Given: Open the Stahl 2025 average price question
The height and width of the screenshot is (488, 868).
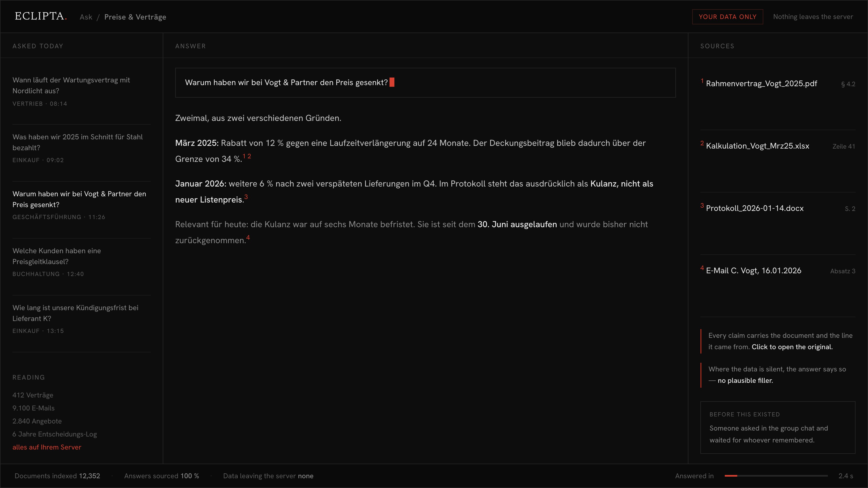Looking at the screenshot, I should (82, 148).
